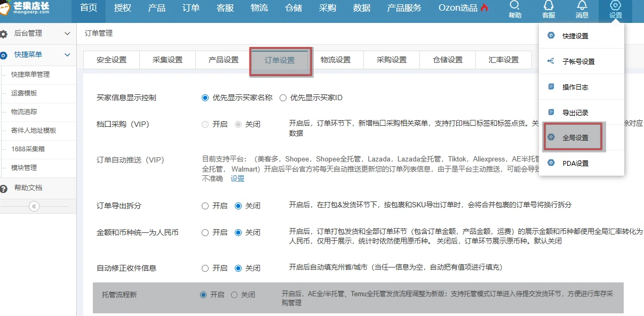Enable 自动修正收件信息 option
644x316 pixels.
click(205, 268)
